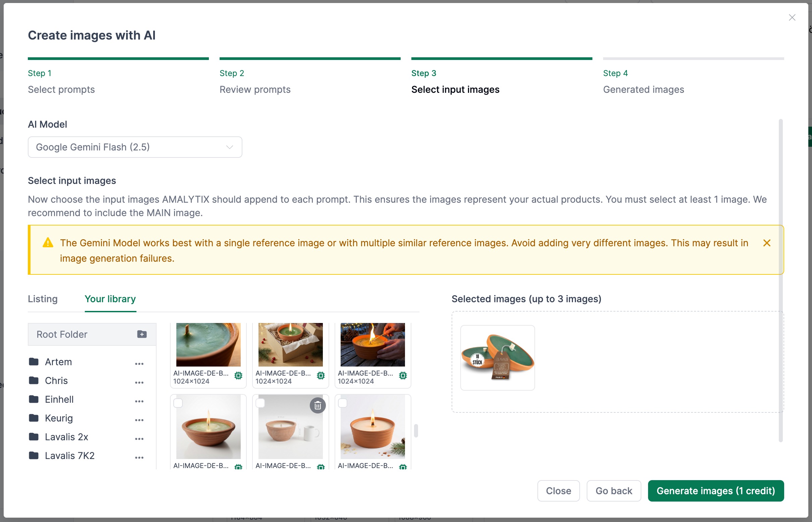Click the trash icon on the candle thumbnail
The image size is (812, 522).
coord(317,405)
